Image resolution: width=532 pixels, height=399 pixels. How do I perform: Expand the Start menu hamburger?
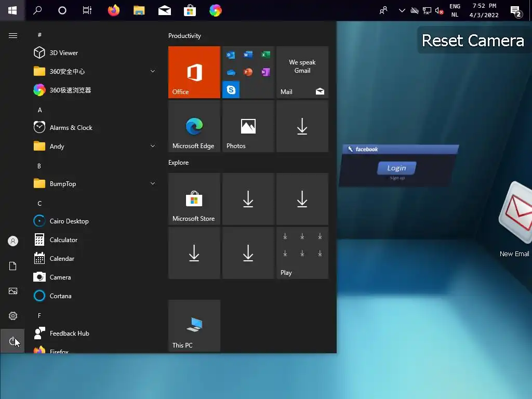tap(13, 36)
